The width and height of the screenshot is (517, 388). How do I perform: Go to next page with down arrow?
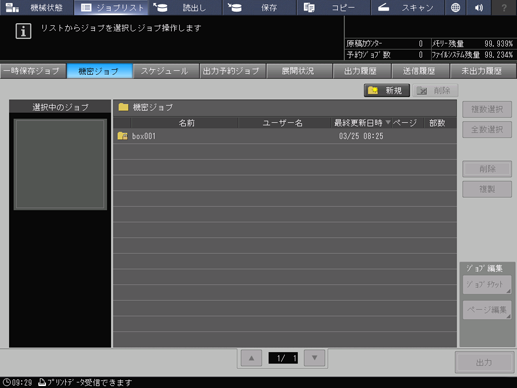[314, 358]
